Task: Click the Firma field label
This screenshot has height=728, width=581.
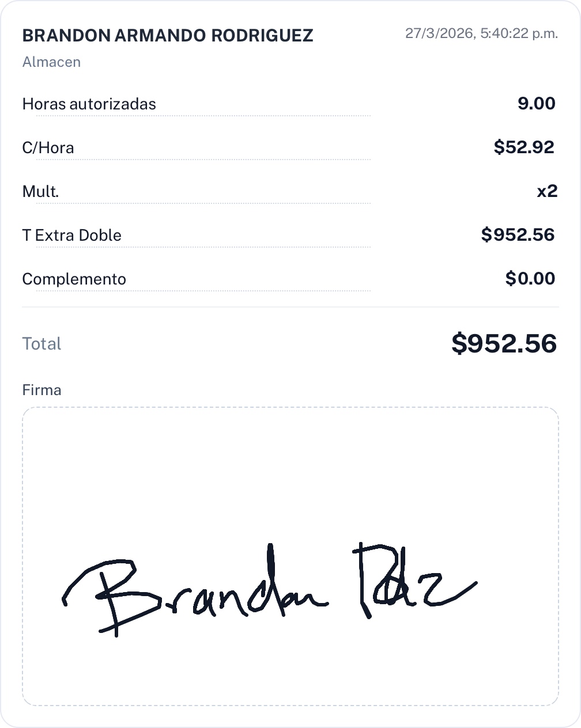Action: point(42,390)
